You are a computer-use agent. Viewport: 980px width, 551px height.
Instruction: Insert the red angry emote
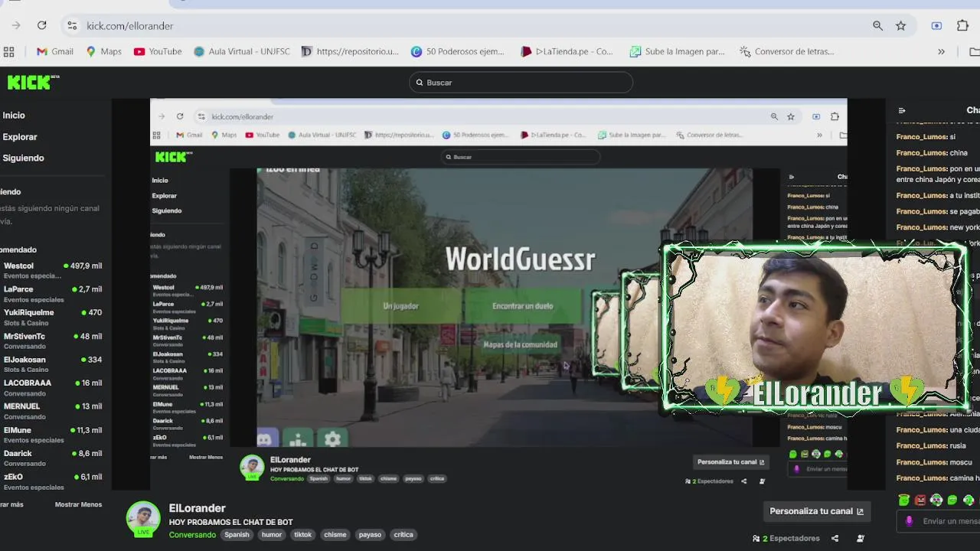tap(920, 500)
